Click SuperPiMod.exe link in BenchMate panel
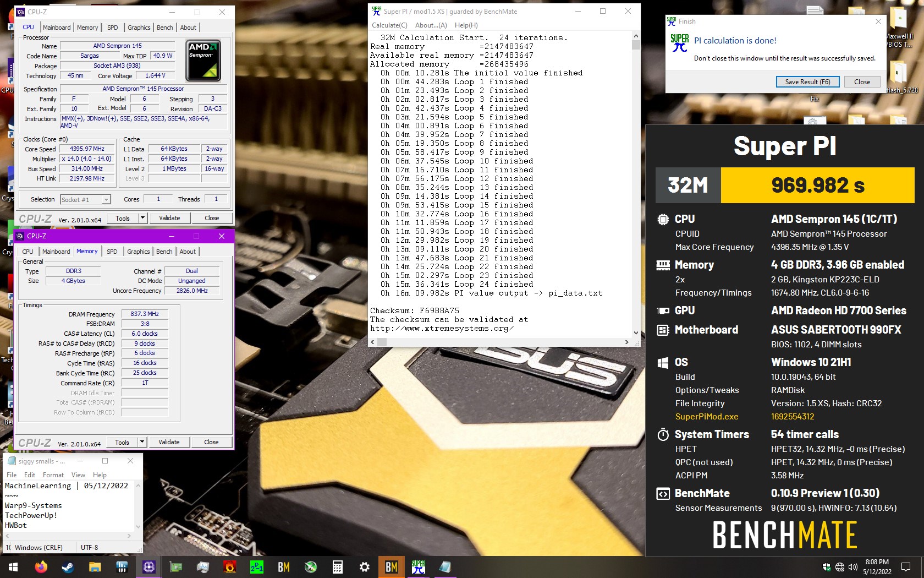This screenshot has height=578, width=924. click(x=707, y=417)
